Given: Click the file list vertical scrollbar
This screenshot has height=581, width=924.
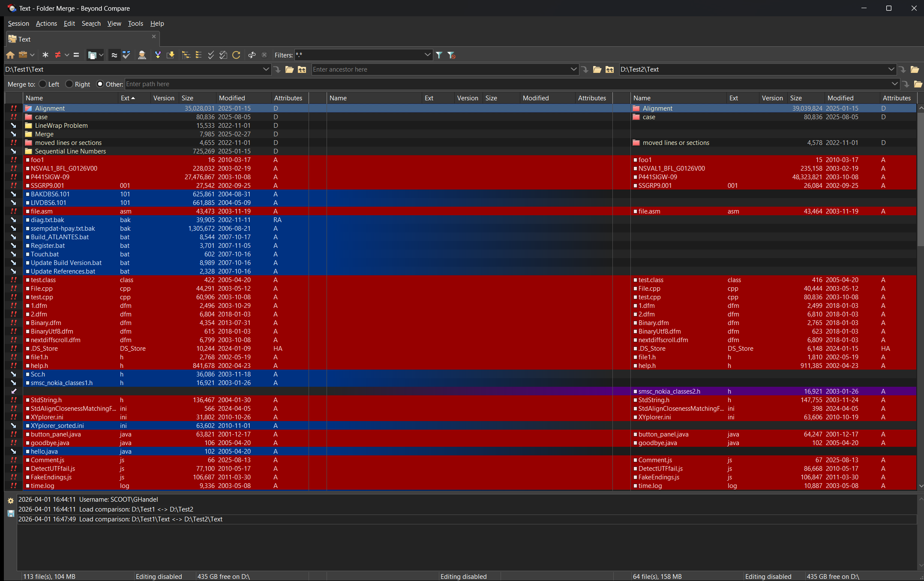Looking at the screenshot, I should (x=920, y=179).
